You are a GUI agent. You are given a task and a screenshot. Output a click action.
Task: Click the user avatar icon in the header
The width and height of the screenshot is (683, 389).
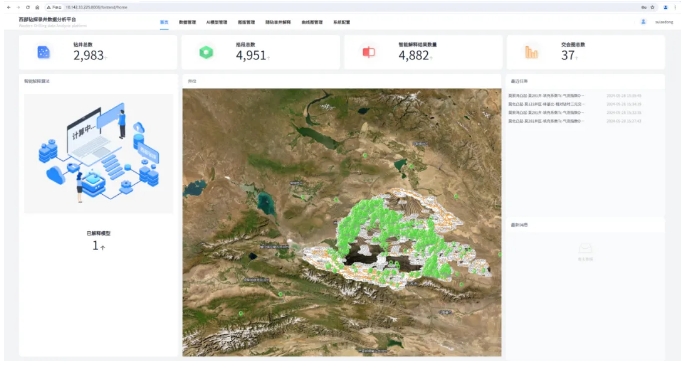(x=643, y=21)
